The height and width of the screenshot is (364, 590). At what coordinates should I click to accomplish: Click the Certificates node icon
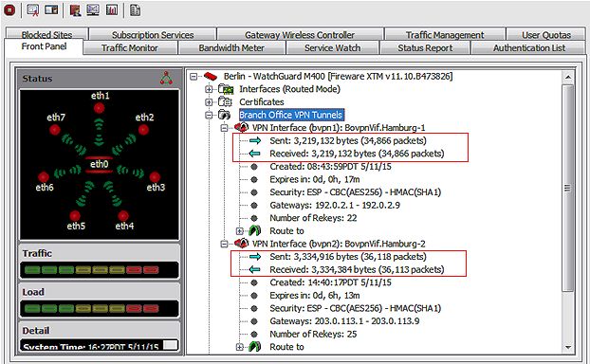pos(225,102)
